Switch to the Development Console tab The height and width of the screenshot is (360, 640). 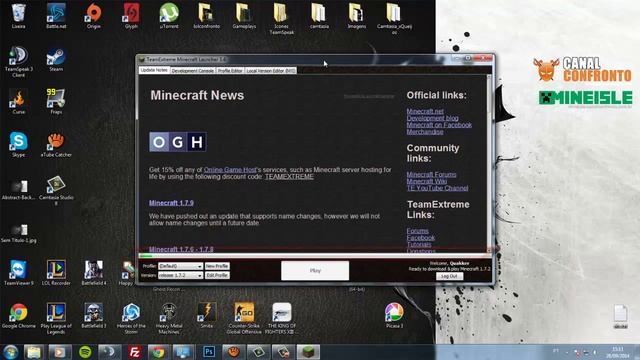[x=192, y=71]
